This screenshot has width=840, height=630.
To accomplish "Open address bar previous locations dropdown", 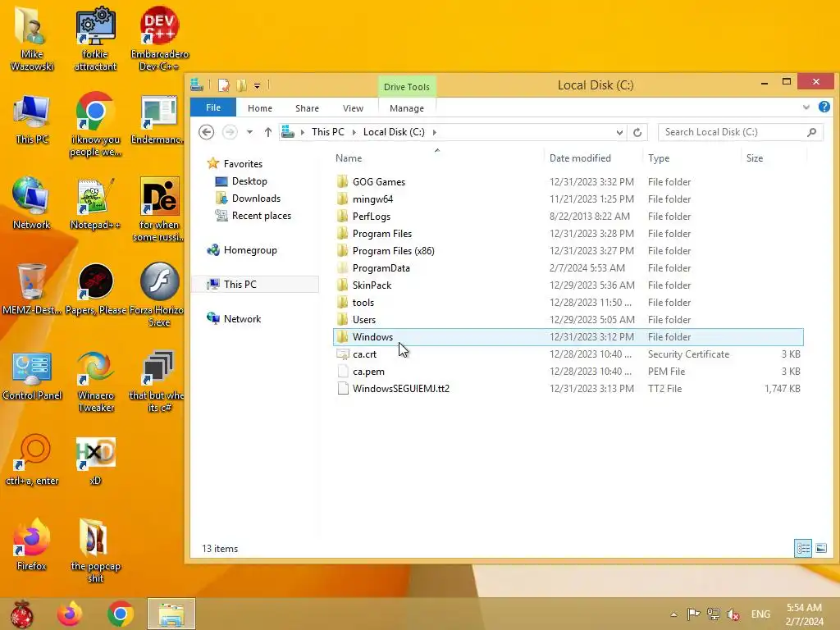I will tap(619, 132).
